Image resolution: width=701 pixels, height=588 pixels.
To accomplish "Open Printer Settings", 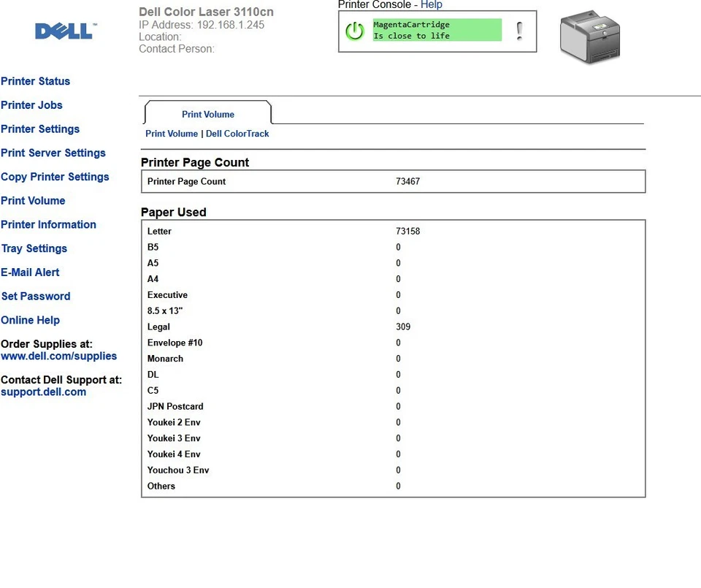I will pos(40,129).
